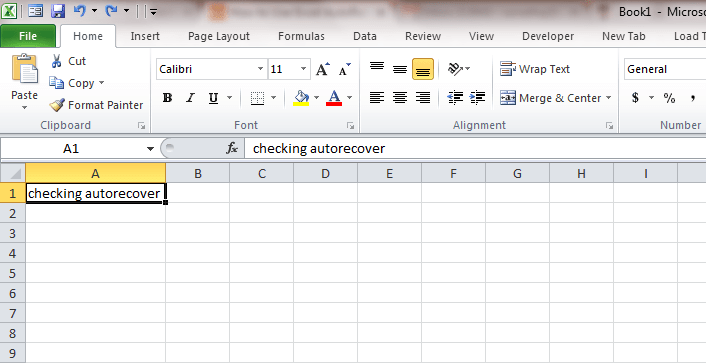Click the Decrease Font Size icon
The image size is (706, 363).
pyautogui.click(x=344, y=69)
